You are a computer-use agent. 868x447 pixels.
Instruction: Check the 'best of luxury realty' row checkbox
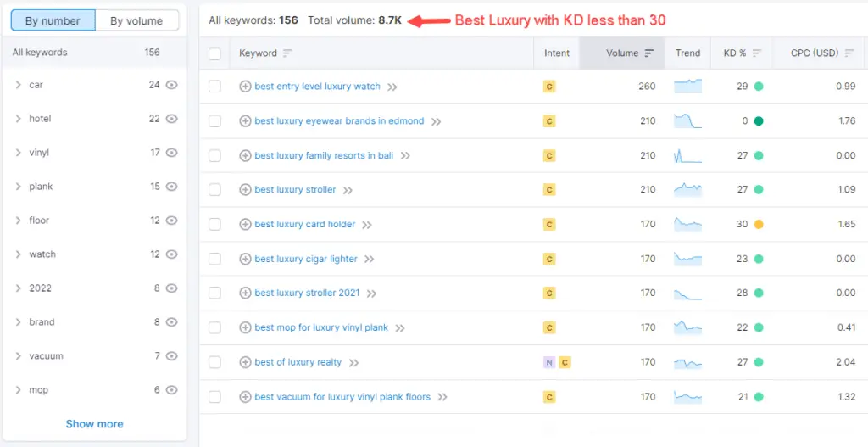(x=214, y=362)
